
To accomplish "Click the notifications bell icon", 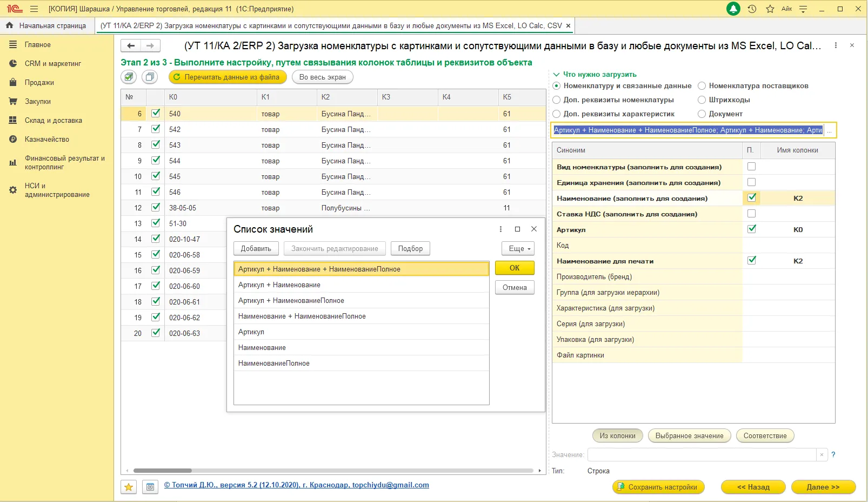I will tap(733, 9).
